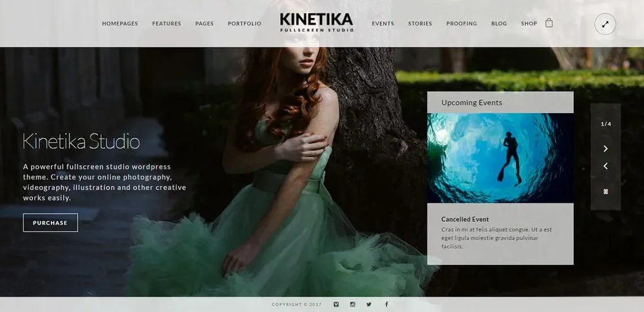This screenshot has width=644, height=312.
Task: Open the Stories menu item
Action: click(x=420, y=23)
